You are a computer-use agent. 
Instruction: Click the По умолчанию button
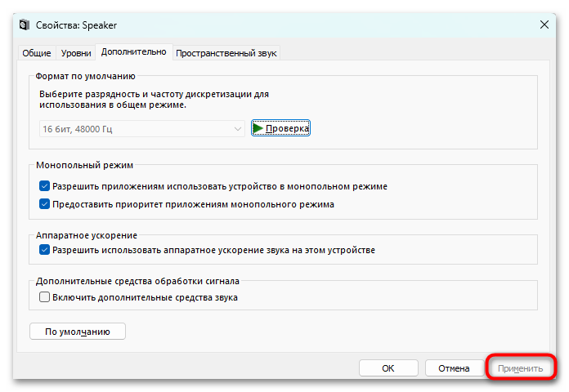click(x=78, y=332)
